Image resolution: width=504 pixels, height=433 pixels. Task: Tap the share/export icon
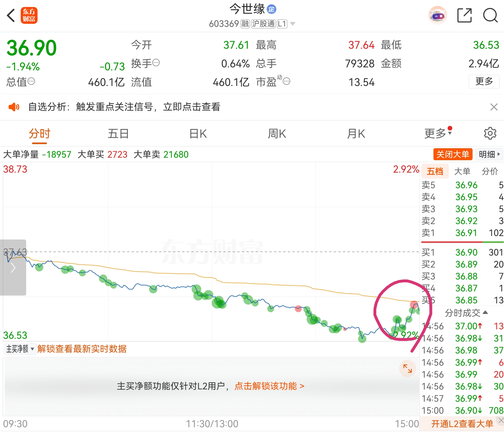(464, 16)
